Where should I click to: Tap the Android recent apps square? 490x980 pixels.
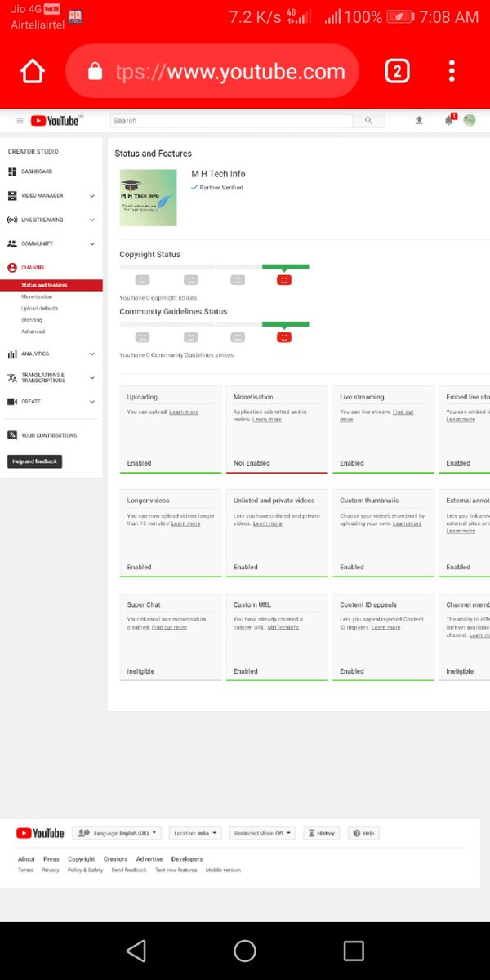coord(354,950)
